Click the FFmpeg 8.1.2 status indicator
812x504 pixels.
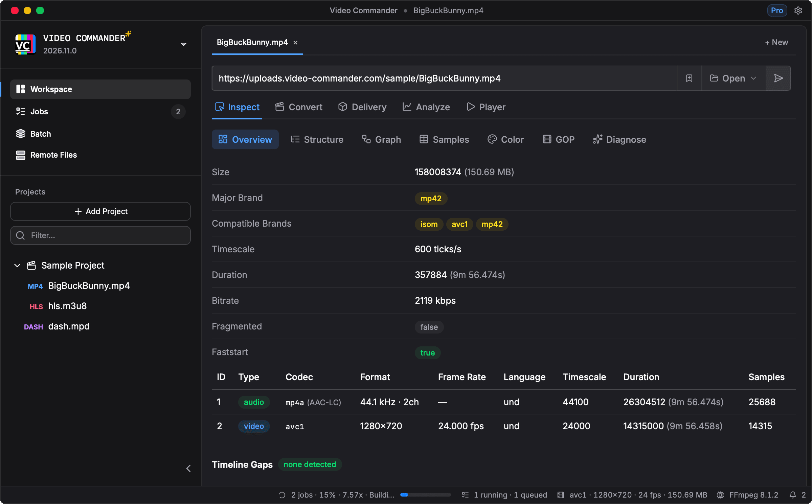tap(747, 495)
